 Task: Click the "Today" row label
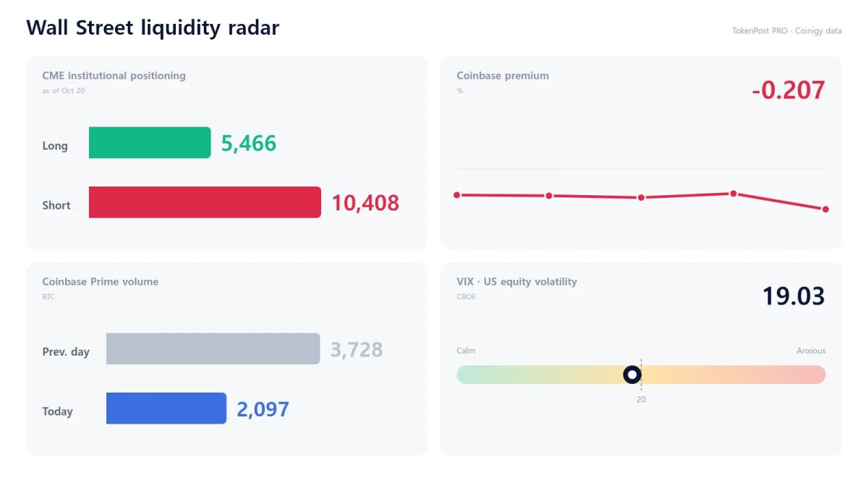click(x=58, y=411)
